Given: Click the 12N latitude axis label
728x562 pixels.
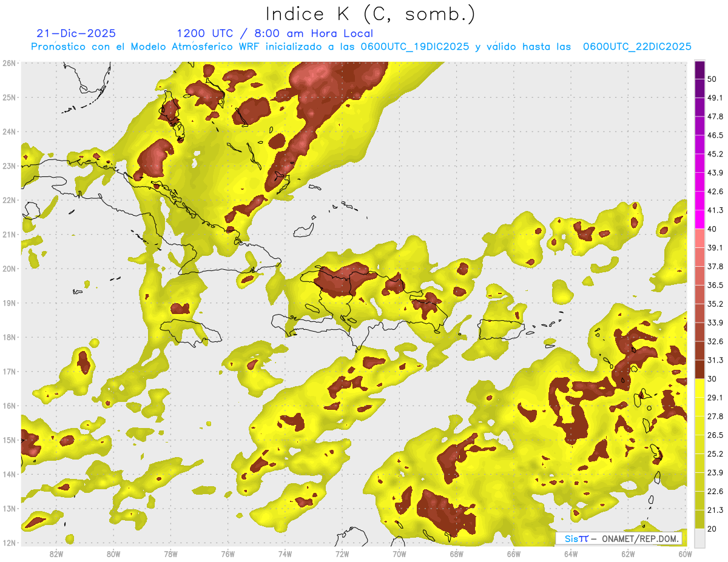Looking at the screenshot, I should coord(9,543).
